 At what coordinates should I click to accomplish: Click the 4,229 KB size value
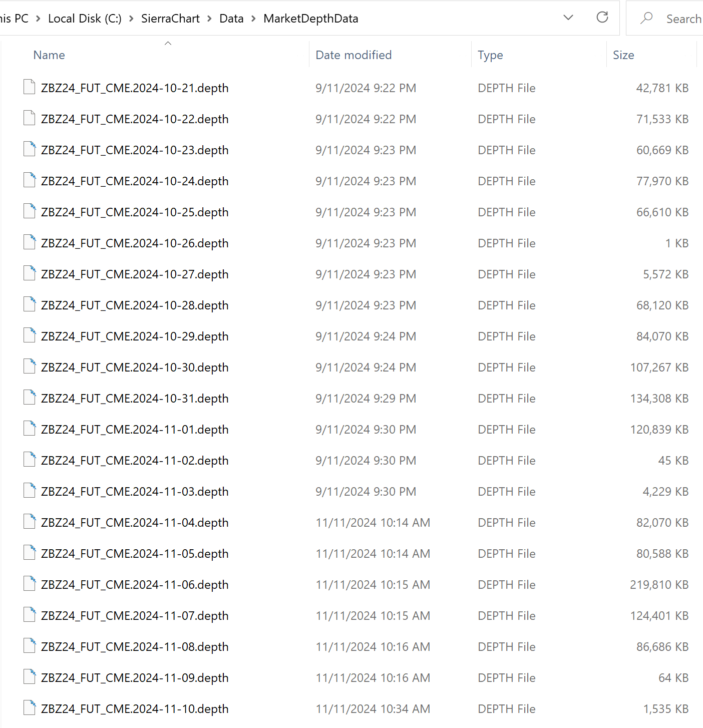click(666, 492)
